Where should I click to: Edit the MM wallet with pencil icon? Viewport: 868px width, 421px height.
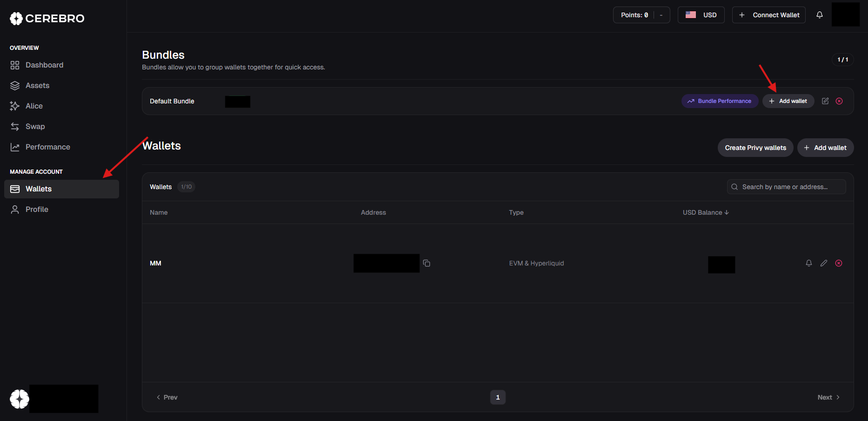[824, 263]
